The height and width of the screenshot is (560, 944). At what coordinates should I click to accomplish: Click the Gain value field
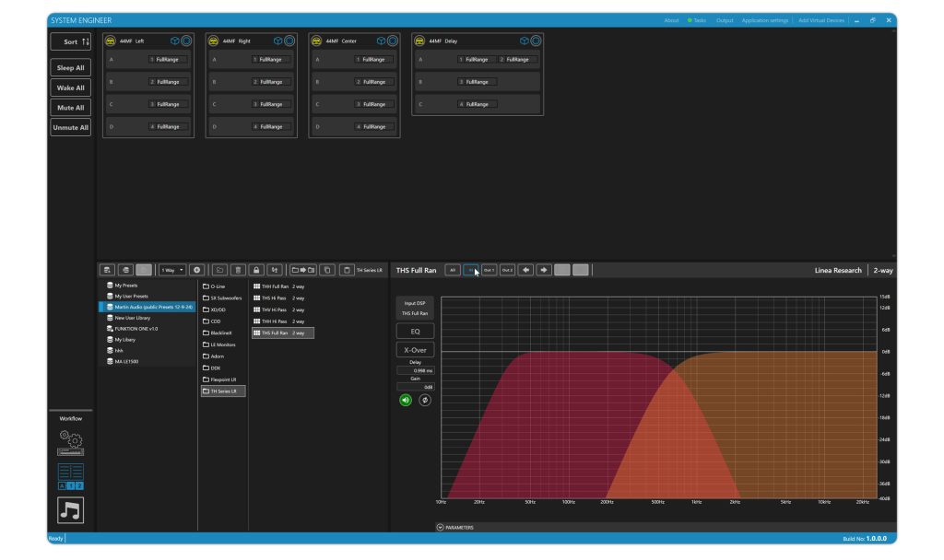pyautogui.click(x=415, y=387)
